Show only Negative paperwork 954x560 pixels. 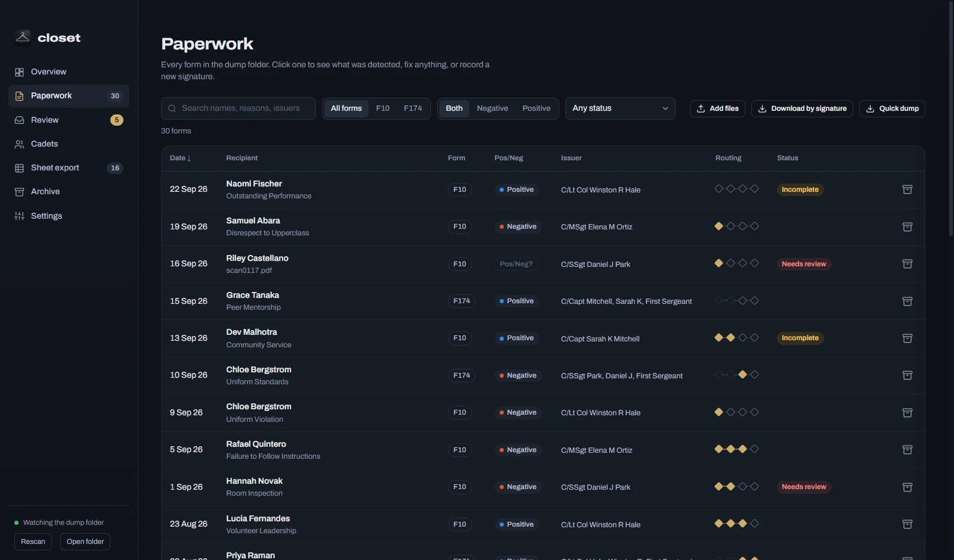493,108
